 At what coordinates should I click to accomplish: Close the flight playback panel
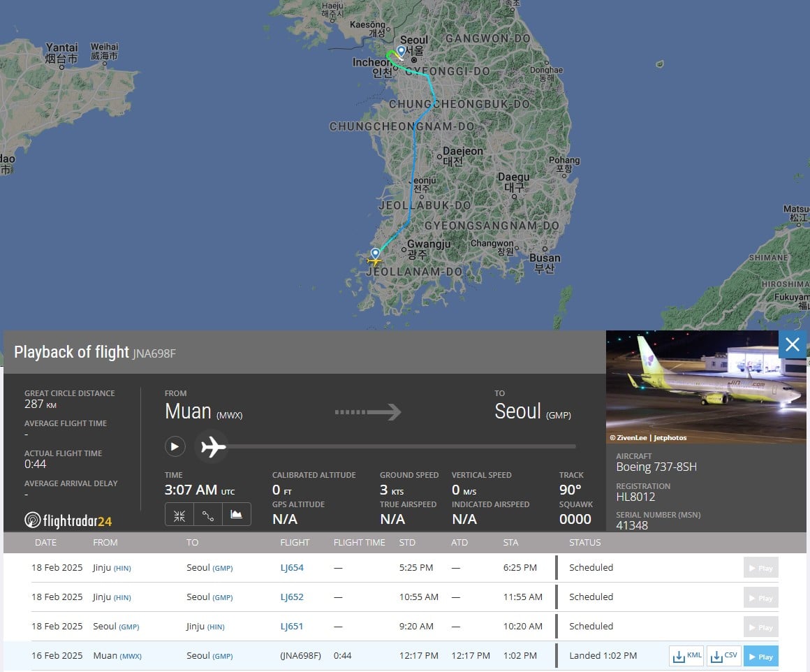(x=793, y=344)
